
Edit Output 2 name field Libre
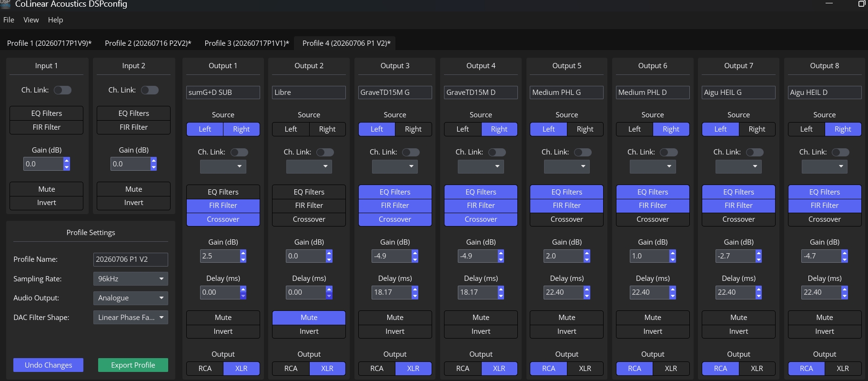[x=309, y=93]
